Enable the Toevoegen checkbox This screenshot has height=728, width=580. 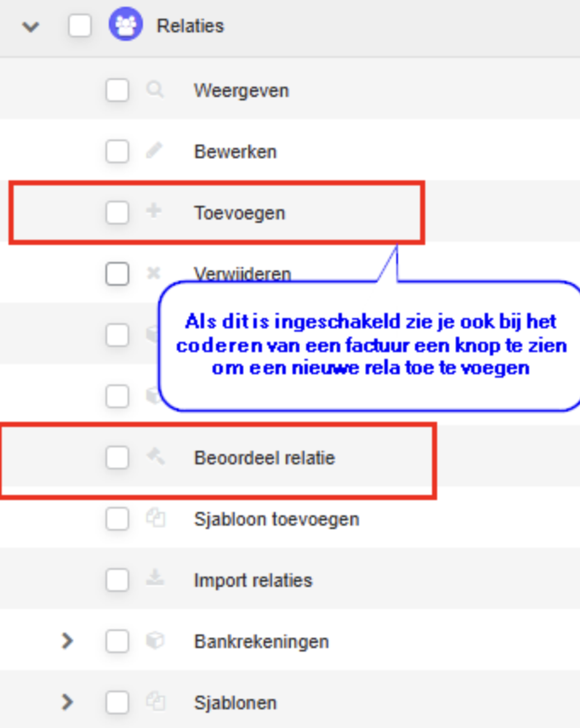coord(117,213)
